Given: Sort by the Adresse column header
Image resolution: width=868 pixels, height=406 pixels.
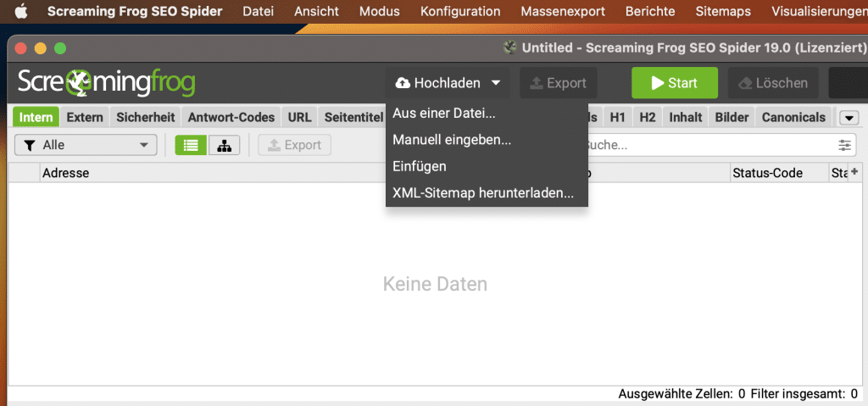Looking at the screenshot, I should coord(213,173).
